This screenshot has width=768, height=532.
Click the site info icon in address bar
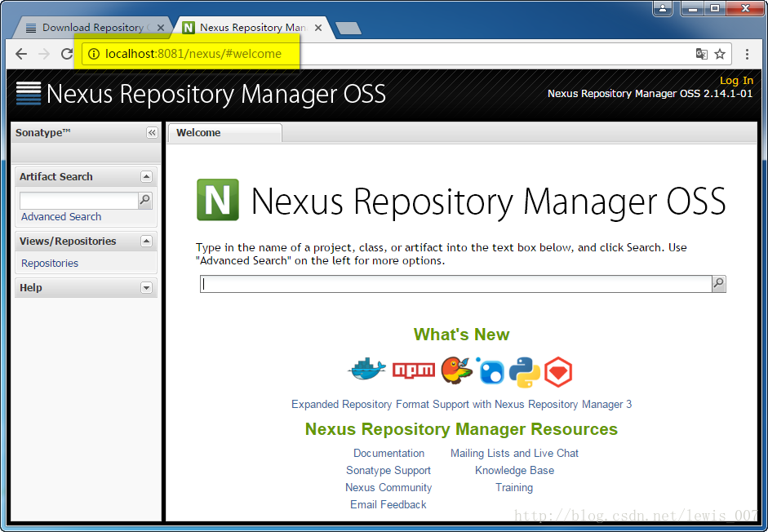click(93, 53)
